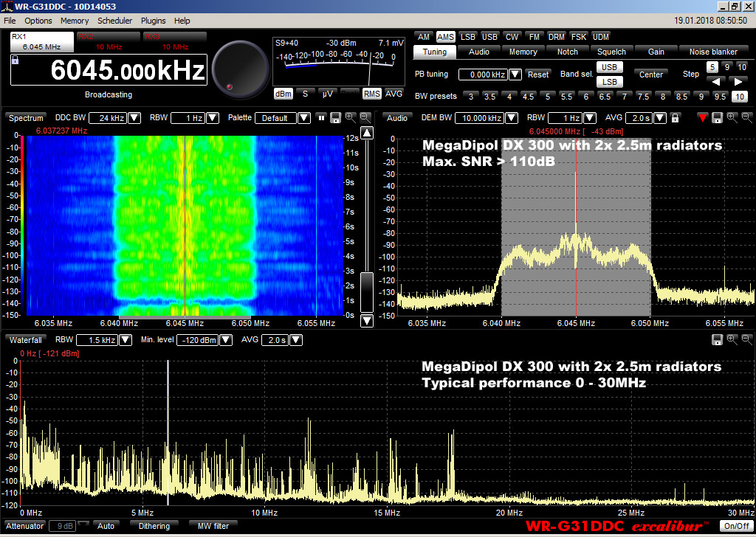Select the dBm units below the signal meter
Viewport: 756px width, 537px height.
click(283, 94)
